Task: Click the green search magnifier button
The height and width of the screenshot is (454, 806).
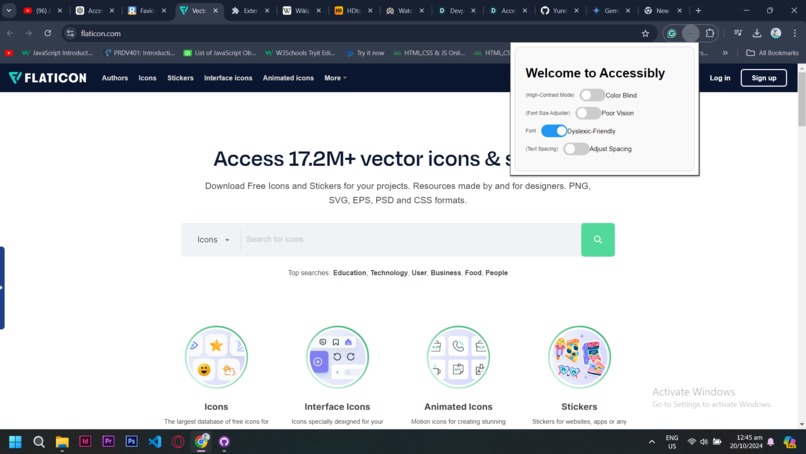Action: (598, 240)
